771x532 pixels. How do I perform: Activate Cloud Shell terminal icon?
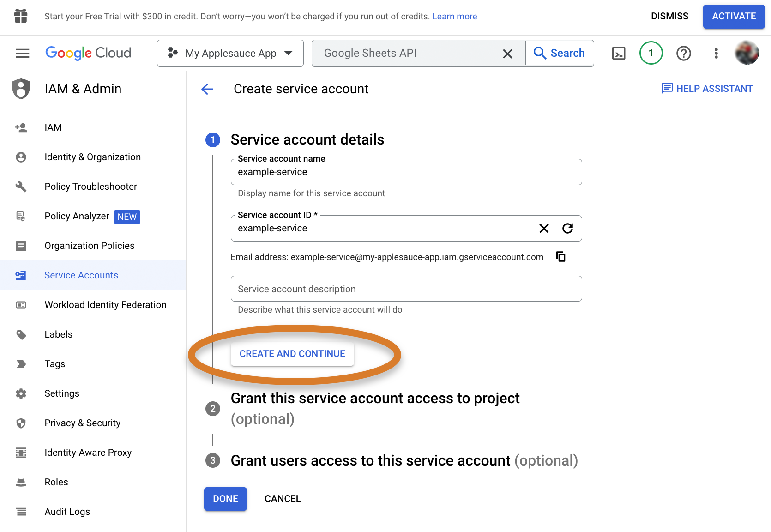[x=619, y=53]
